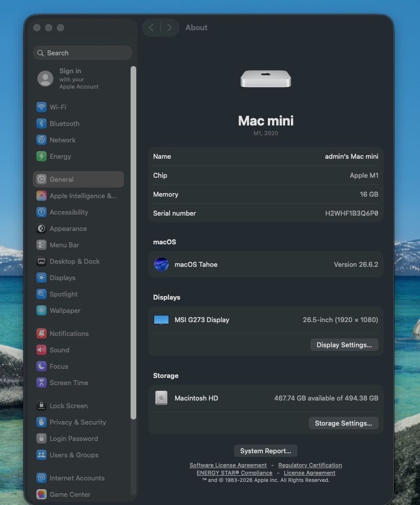Image resolution: width=420 pixels, height=505 pixels.
Task: Open Wi-Fi settings in sidebar
Action: [x=78, y=107]
